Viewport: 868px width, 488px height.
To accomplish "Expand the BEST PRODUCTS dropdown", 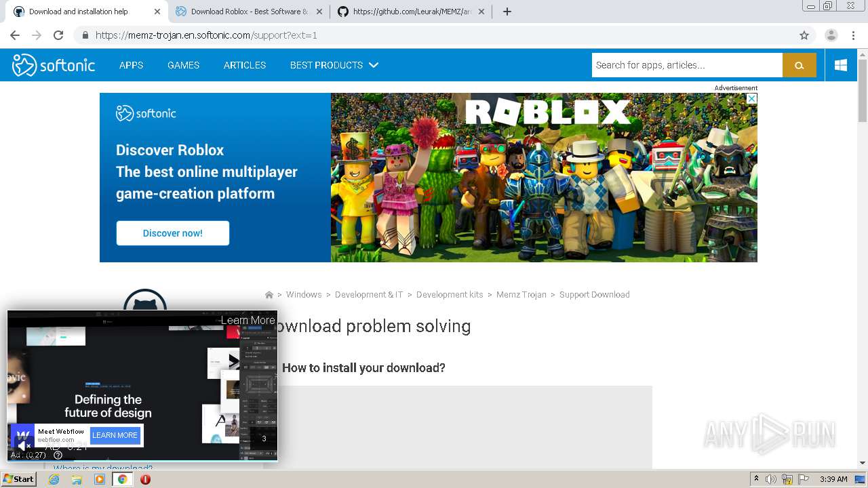I will 334,65.
